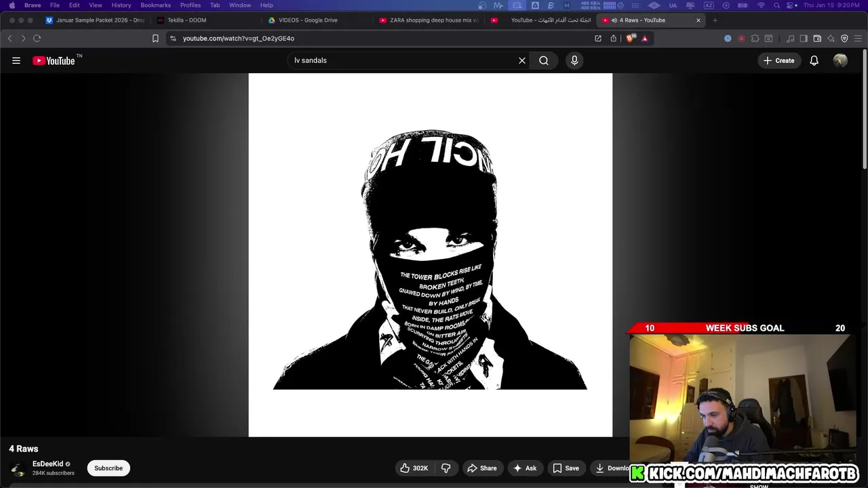
Task: Open new browser tab
Action: tap(715, 20)
